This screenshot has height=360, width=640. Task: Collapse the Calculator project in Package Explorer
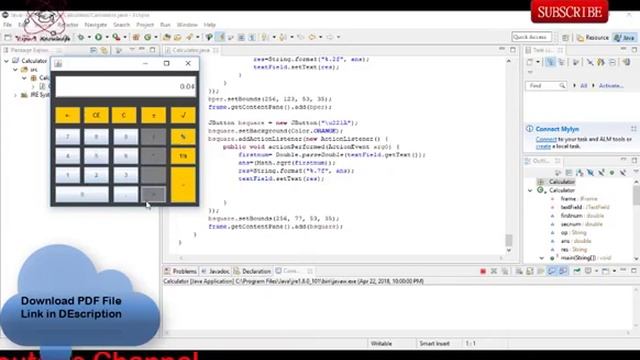[7, 61]
